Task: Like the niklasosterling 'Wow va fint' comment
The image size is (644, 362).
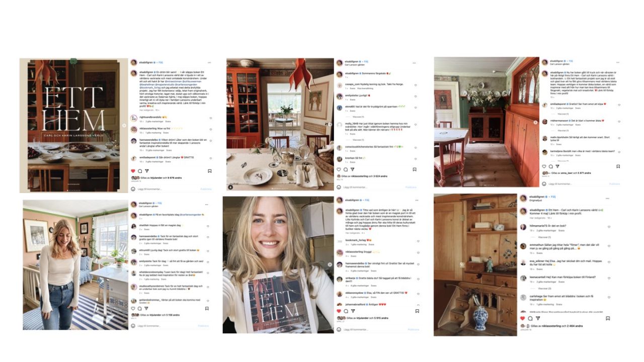Action: (210, 130)
